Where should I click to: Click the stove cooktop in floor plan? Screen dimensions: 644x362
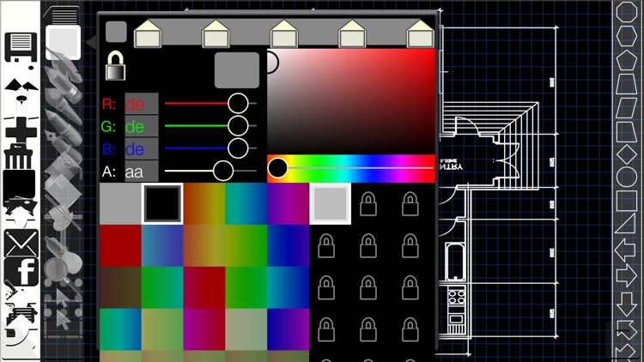[456, 297]
